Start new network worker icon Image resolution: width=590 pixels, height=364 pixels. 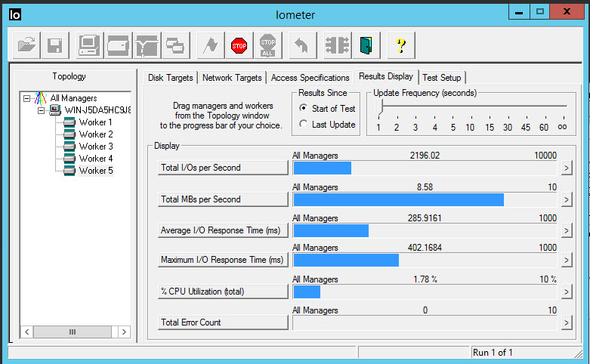[x=147, y=45]
